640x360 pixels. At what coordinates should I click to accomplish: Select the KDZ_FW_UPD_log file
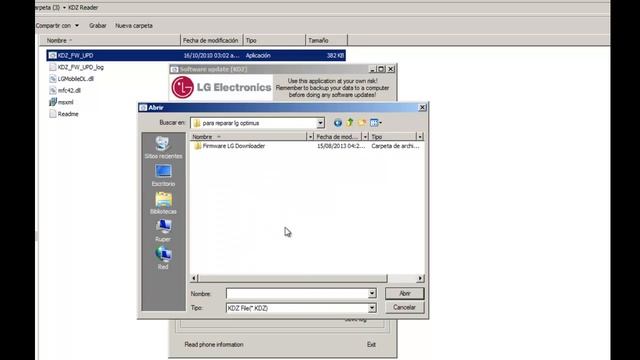coord(76,67)
